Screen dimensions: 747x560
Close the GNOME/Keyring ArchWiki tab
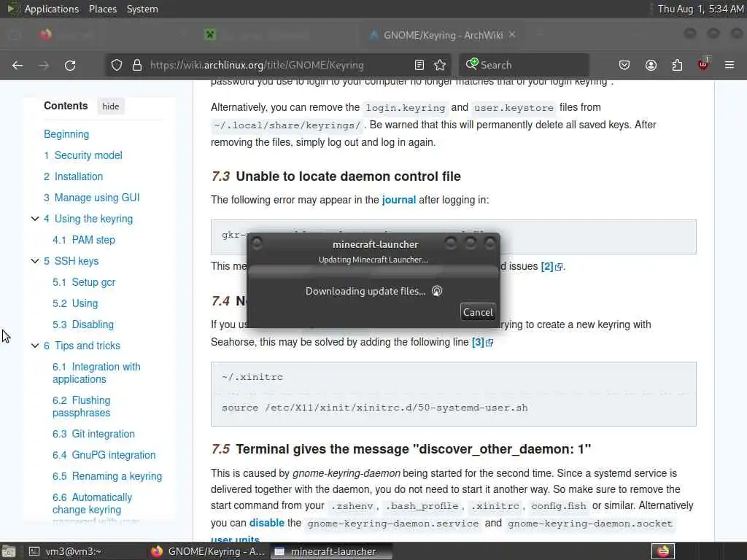pos(512,35)
